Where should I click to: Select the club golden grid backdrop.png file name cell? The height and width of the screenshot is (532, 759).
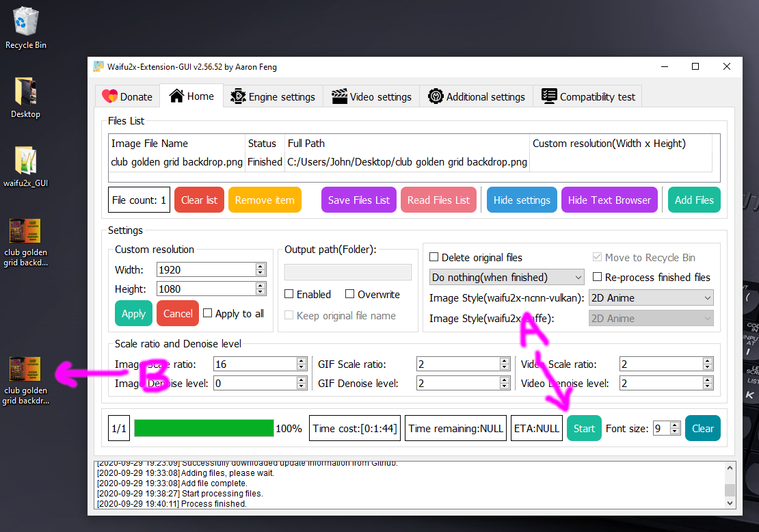[x=176, y=161]
